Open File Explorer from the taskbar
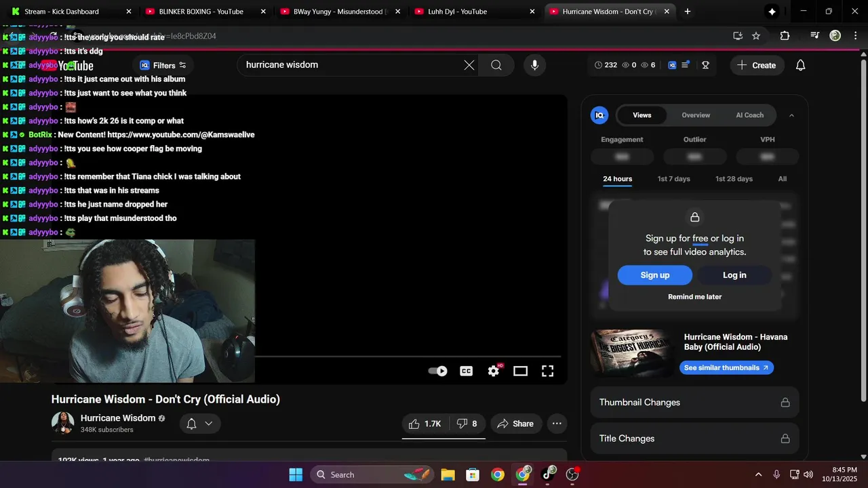 coord(448,474)
